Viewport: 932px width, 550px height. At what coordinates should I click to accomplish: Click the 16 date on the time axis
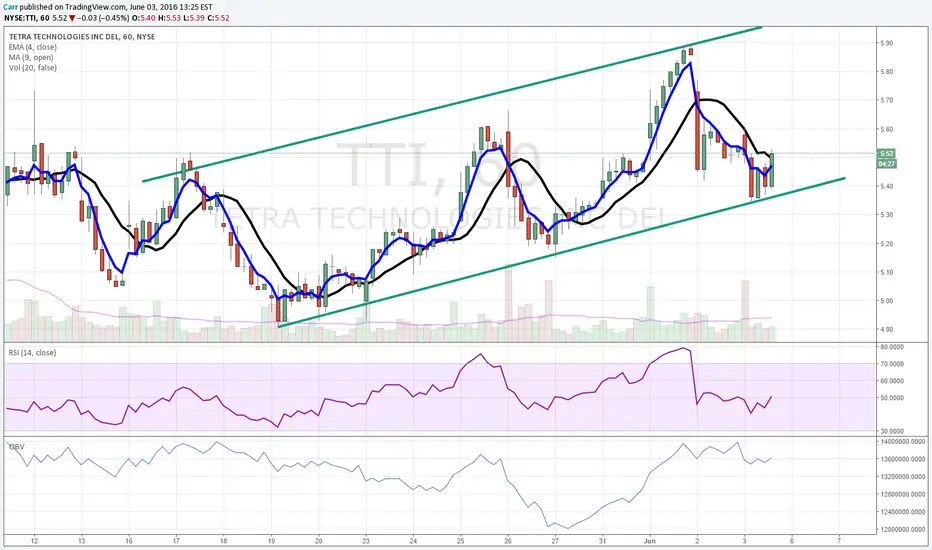click(129, 540)
